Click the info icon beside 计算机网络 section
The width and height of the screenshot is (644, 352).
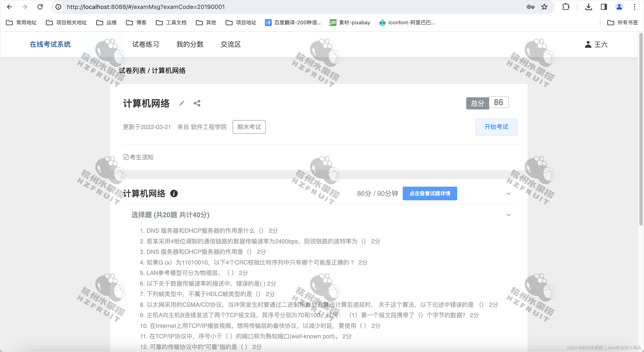coord(174,193)
